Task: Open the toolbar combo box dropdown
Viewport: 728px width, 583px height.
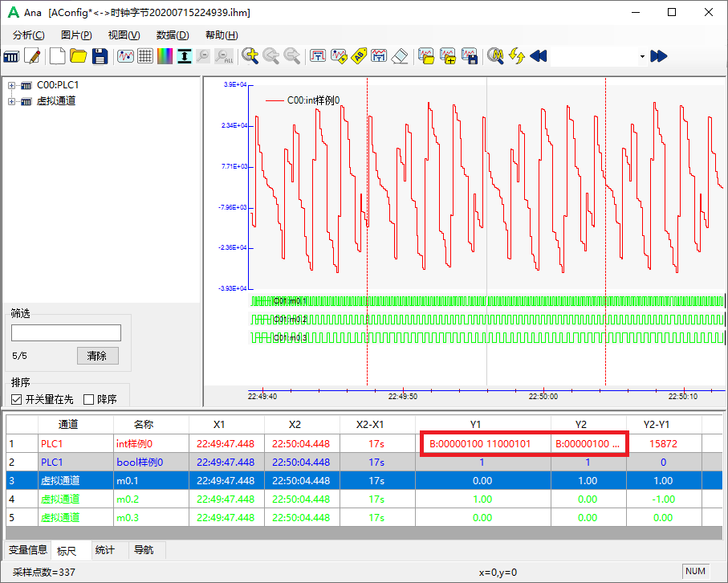Action: [644, 56]
